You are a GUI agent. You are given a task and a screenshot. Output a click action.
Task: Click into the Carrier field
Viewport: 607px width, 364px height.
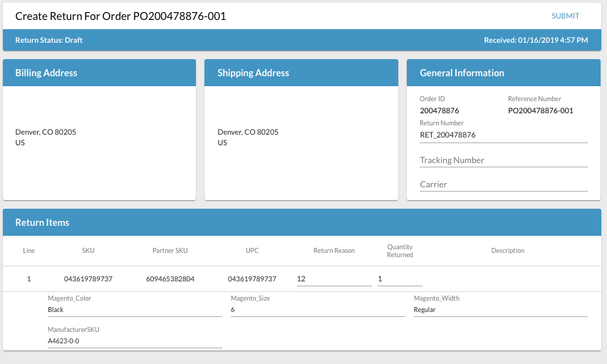(x=503, y=184)
